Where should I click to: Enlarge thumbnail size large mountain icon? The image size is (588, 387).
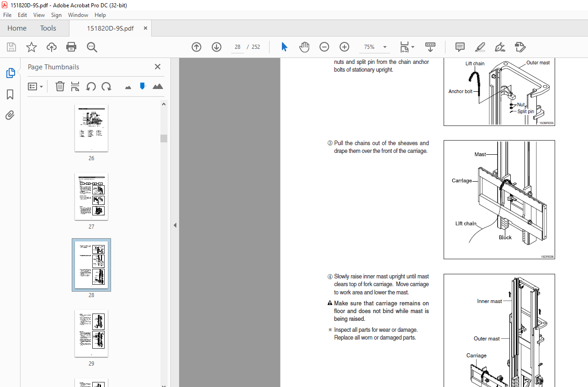(x=158, y=86)
